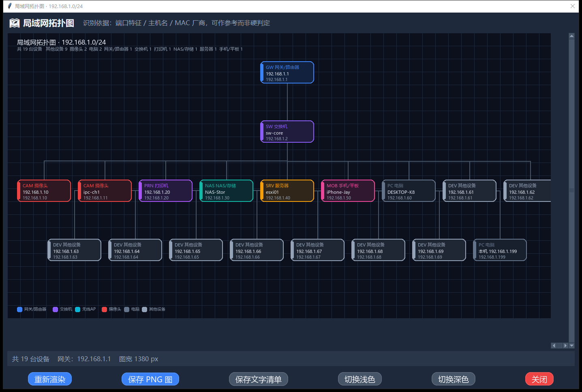Image resolution: width=582 pixels, height=392 pixels.
Task: Select the DESKTOP-K8 computer node
Action: click(409, 191)
